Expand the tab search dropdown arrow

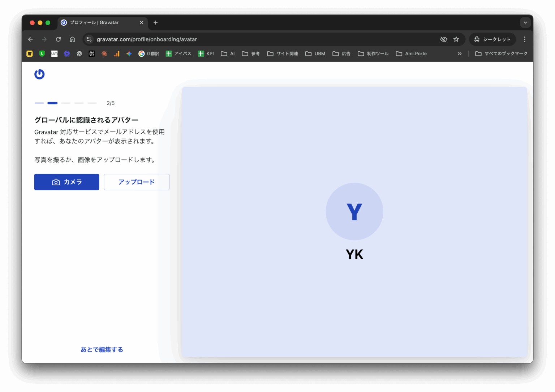pyautogui.click(x=525, y=22)
